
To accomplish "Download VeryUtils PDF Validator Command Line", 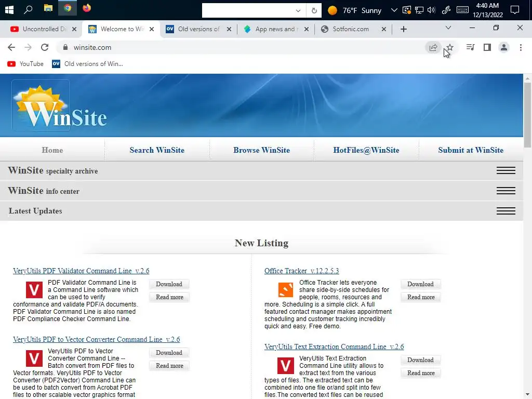I will (169, 284).
